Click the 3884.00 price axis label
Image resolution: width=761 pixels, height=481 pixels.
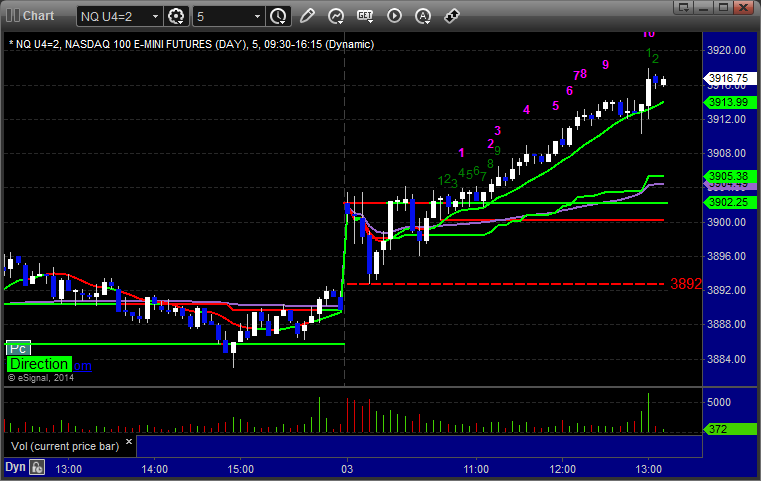click(x=727, y=359)
